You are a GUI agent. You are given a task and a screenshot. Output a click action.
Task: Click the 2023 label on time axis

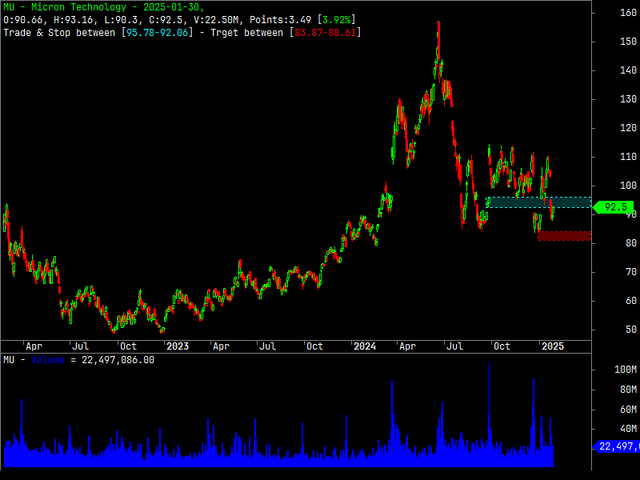pos(178,347)
